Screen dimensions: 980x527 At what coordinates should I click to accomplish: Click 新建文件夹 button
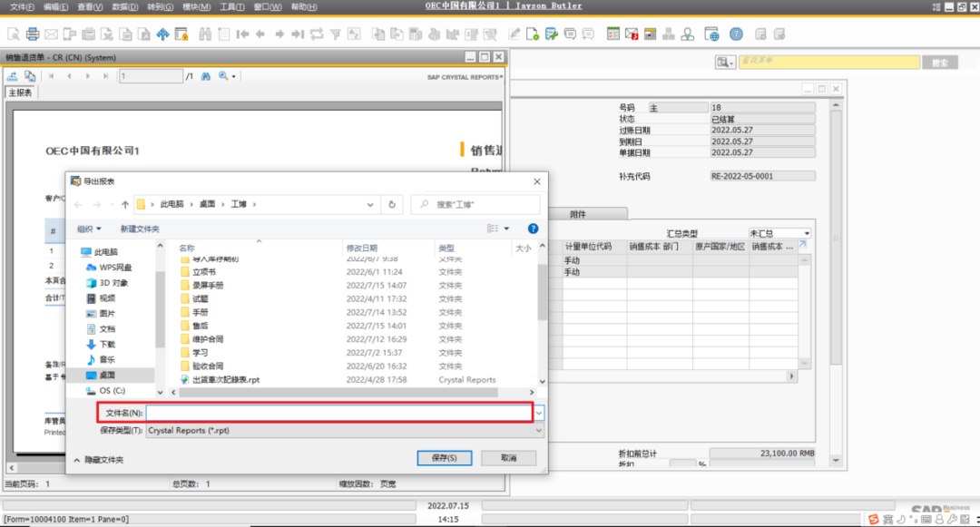(140, 229)
